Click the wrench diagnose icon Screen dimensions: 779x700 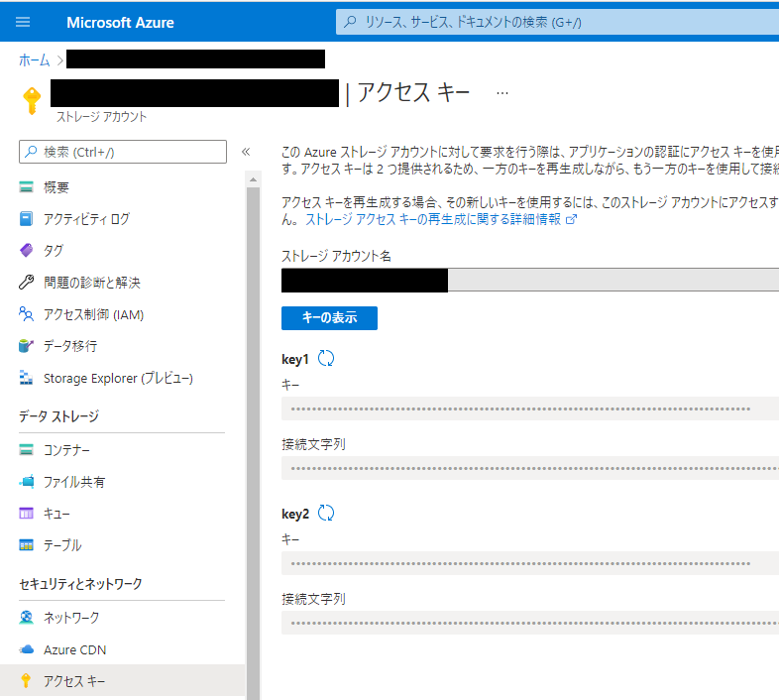26,282
